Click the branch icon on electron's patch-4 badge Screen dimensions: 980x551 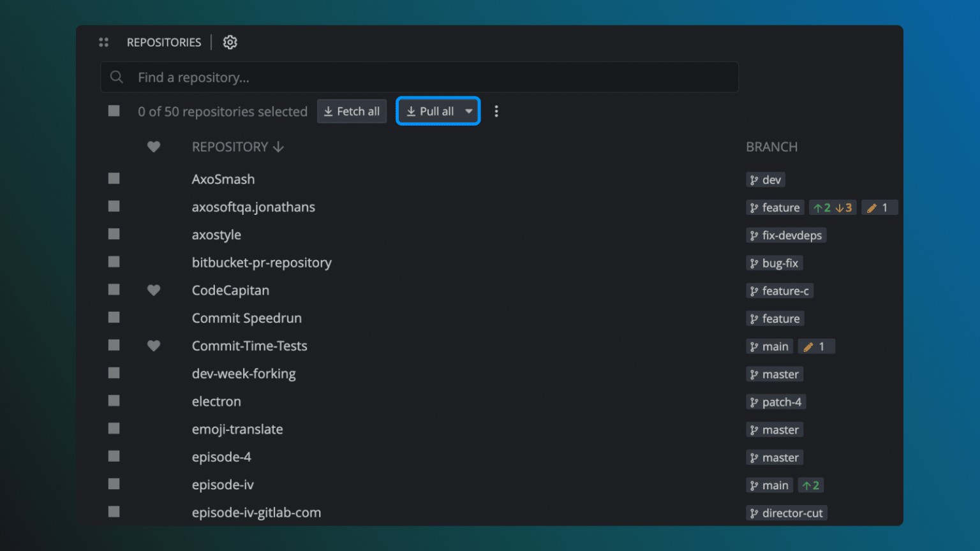coord(755,402)
